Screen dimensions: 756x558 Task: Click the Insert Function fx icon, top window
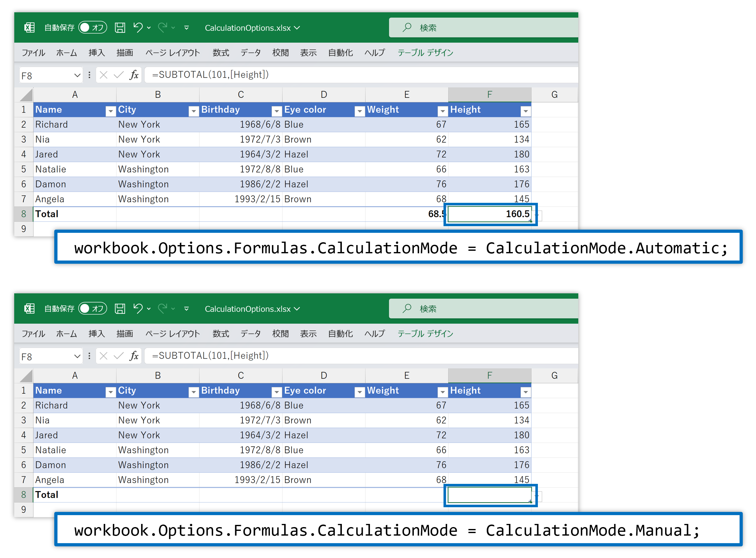[134, 75]
